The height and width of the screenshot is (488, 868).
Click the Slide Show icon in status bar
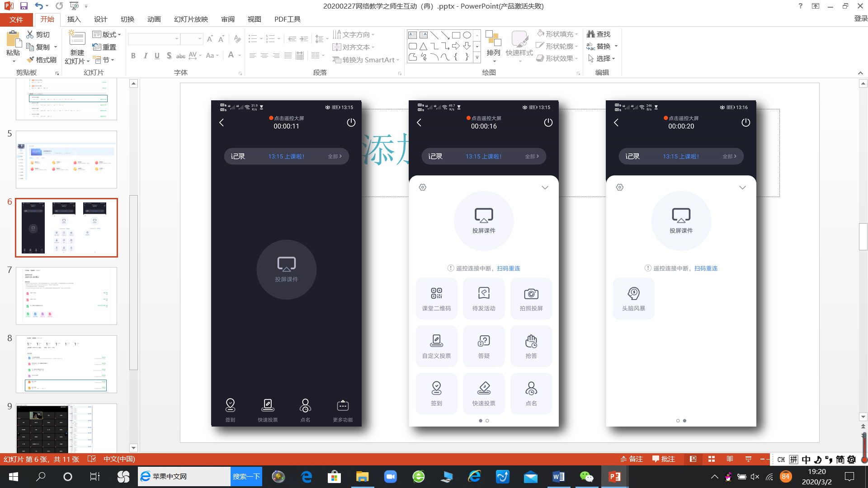748,459
